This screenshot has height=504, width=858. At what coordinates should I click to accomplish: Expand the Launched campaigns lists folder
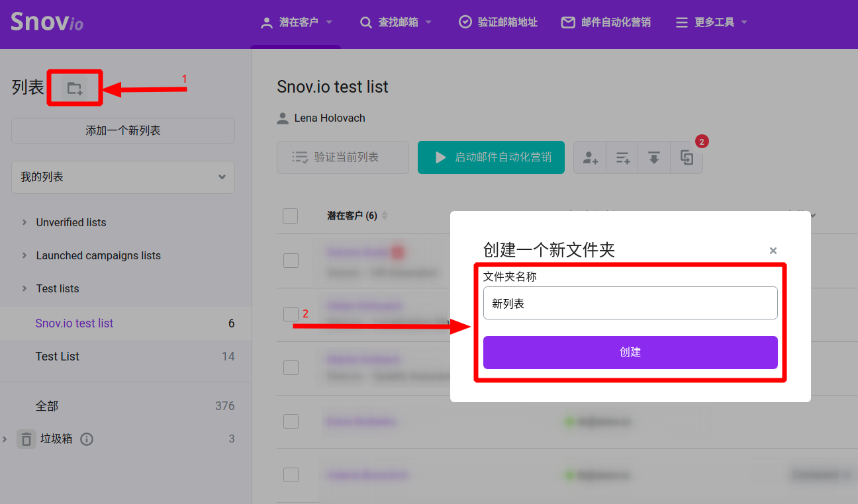coord(24,255)
